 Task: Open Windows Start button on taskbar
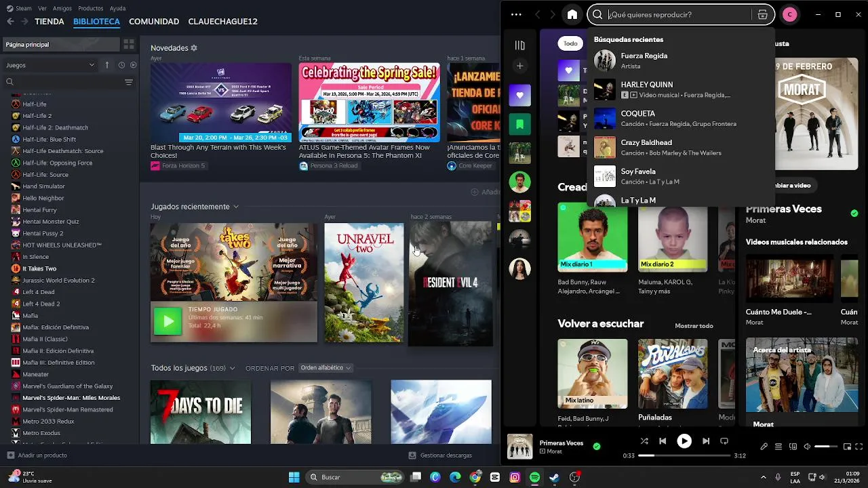pyautogui.click(x=294, y=477)
